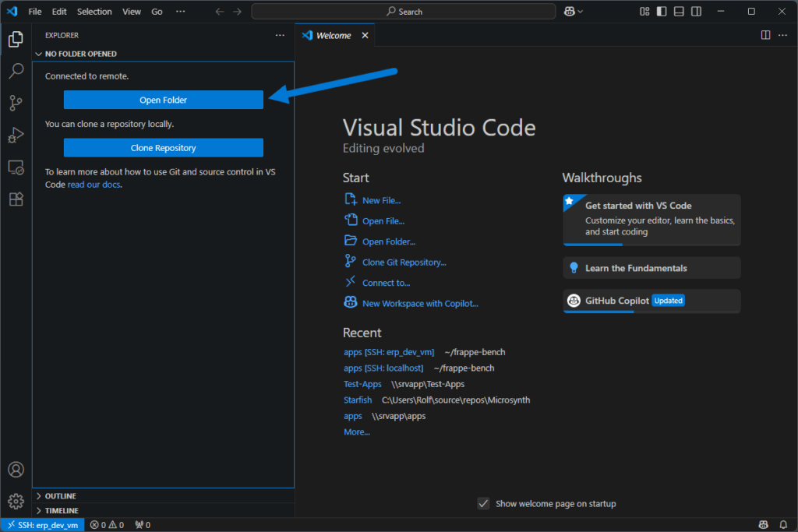
Task: Open the Search view in activity bar
Action: pos(16,71)
